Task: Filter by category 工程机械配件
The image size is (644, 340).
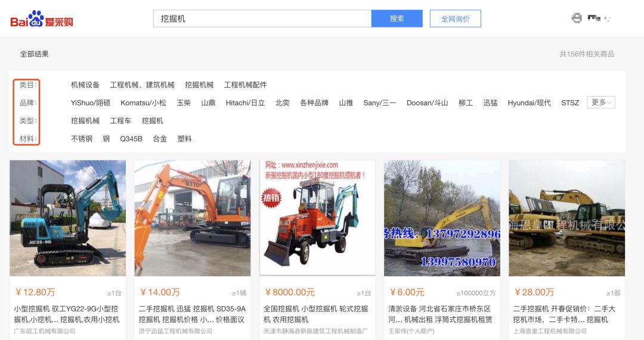Action: click(245, 85)
